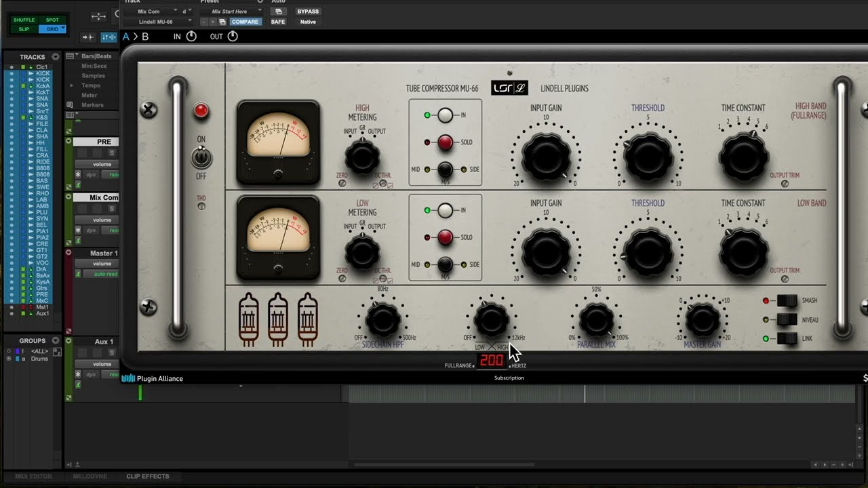Click the high band TIME CONSTANT knob
This screenshot has width=868, height=488.
pyautogui.click(x=743, y=157)
